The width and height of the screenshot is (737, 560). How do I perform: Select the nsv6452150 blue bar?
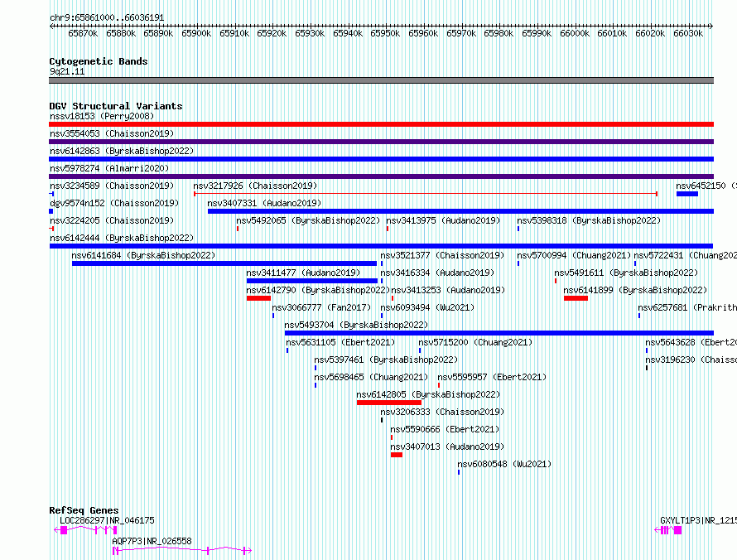(x=687, y=194)
